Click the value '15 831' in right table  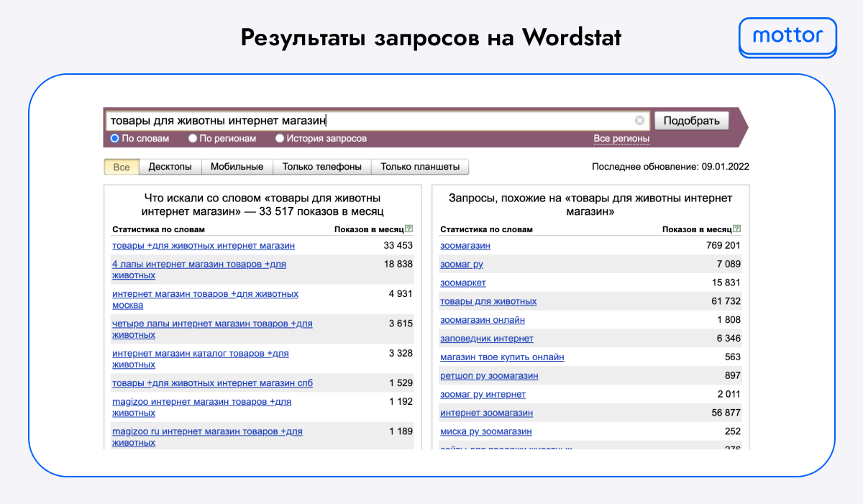[726, 283]
